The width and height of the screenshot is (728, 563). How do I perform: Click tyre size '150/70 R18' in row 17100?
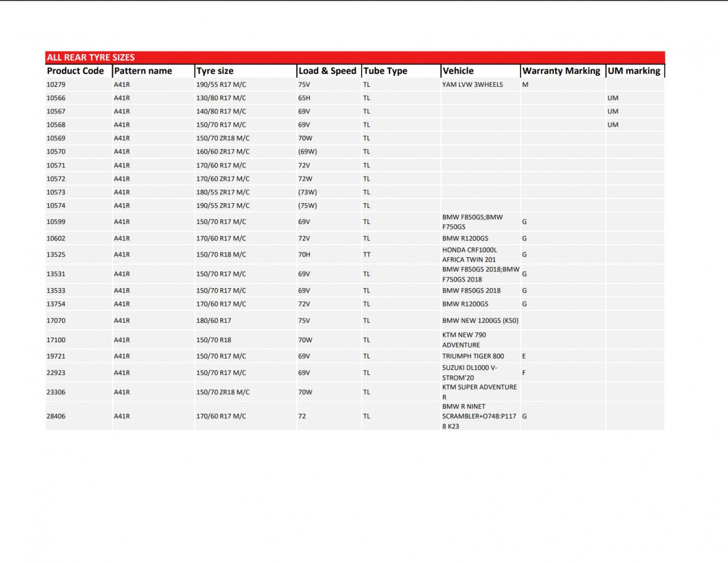[214, 340]
